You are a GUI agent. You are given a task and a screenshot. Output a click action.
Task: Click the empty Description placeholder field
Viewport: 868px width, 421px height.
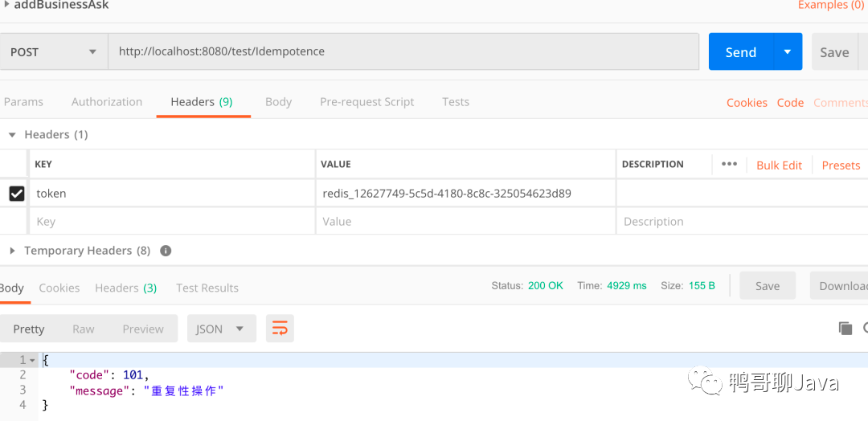[x=743, y=221]
